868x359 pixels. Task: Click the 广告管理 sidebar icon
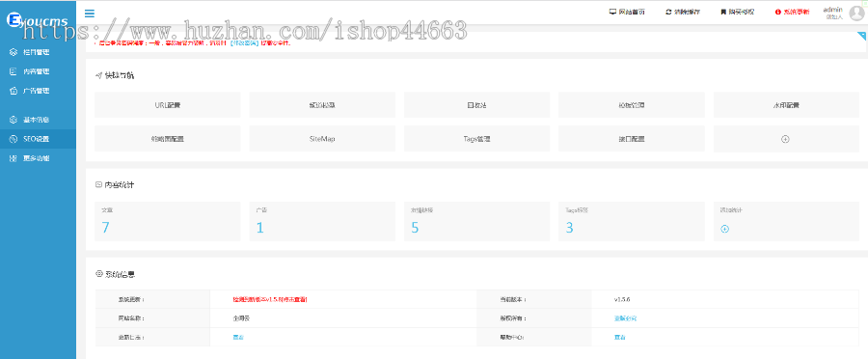tap(14, 91)
